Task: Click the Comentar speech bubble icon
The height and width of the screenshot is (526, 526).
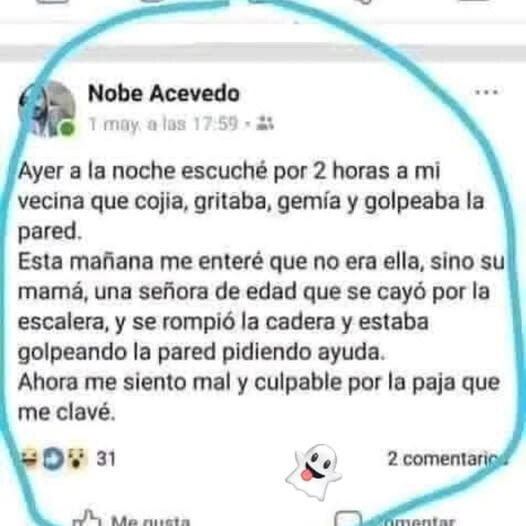Action: click(x=349, y=519)
